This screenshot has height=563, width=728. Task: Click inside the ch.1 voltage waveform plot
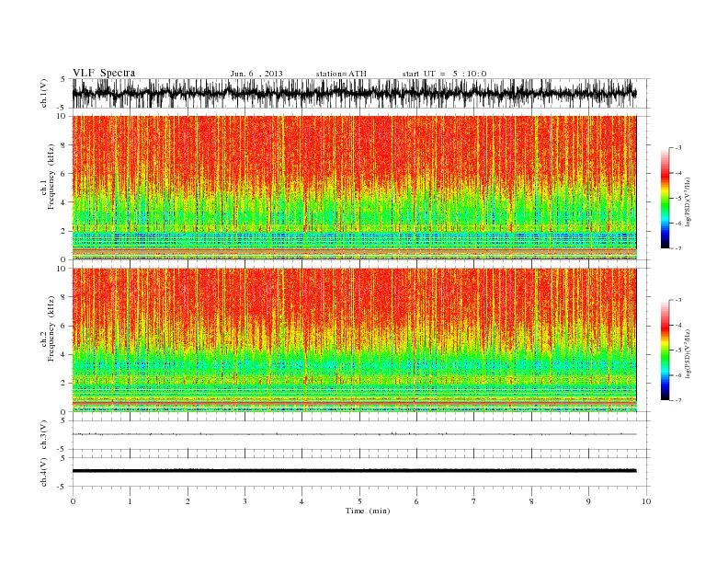tap(360, 93)
